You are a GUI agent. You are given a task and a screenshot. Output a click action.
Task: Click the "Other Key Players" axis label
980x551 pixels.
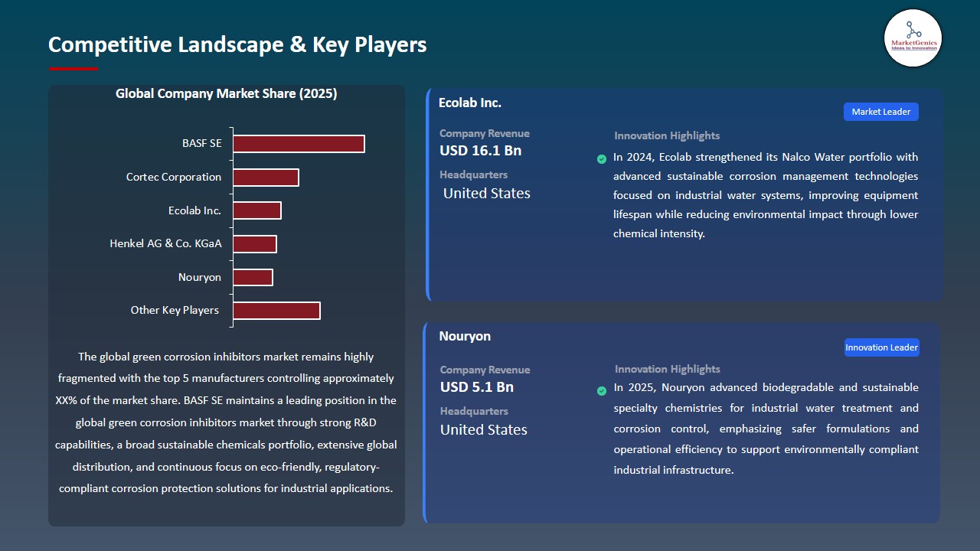(x=175, y=310)
